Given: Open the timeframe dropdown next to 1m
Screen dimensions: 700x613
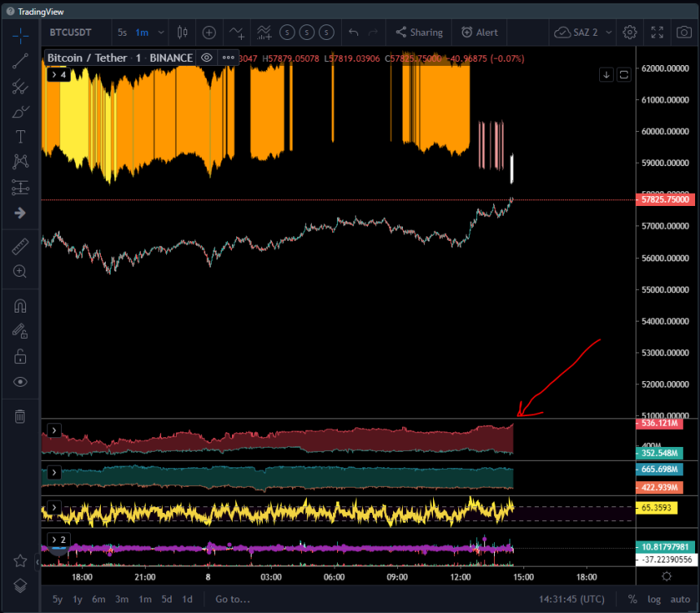Looking at the screenshot, I should (x=160, y=32).
